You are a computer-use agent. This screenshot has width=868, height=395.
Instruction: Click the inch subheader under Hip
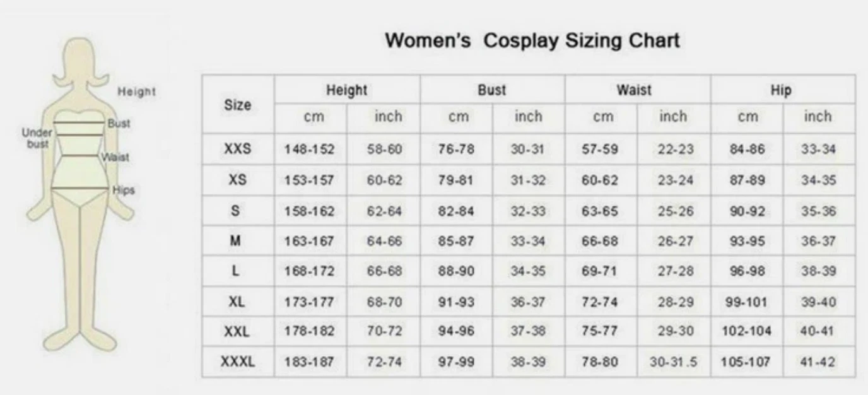click(818, 117)
